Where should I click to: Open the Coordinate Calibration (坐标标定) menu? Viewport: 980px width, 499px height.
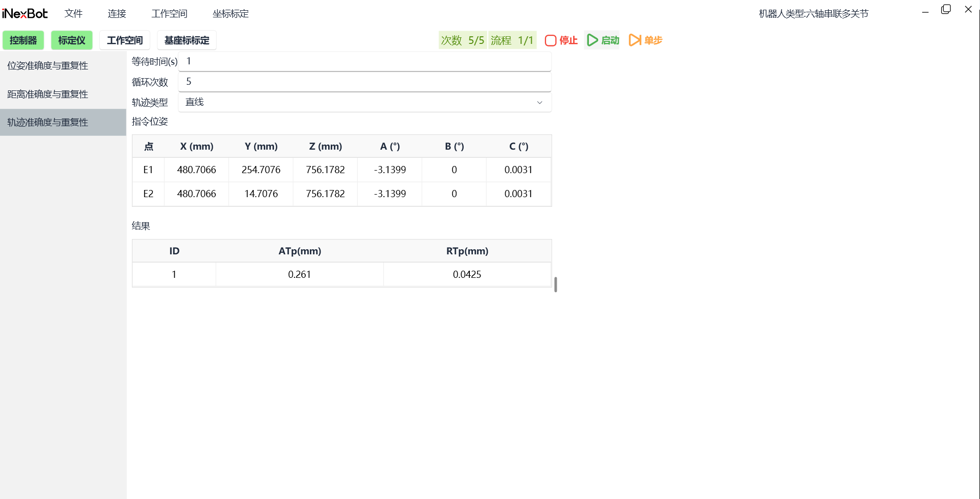click(231, 14)
